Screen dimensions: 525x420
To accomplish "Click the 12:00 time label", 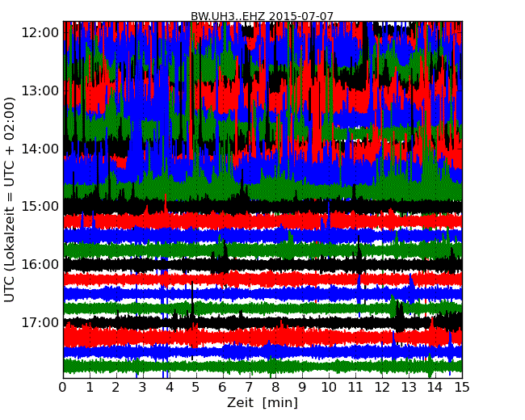I will [x=40, y=33].
